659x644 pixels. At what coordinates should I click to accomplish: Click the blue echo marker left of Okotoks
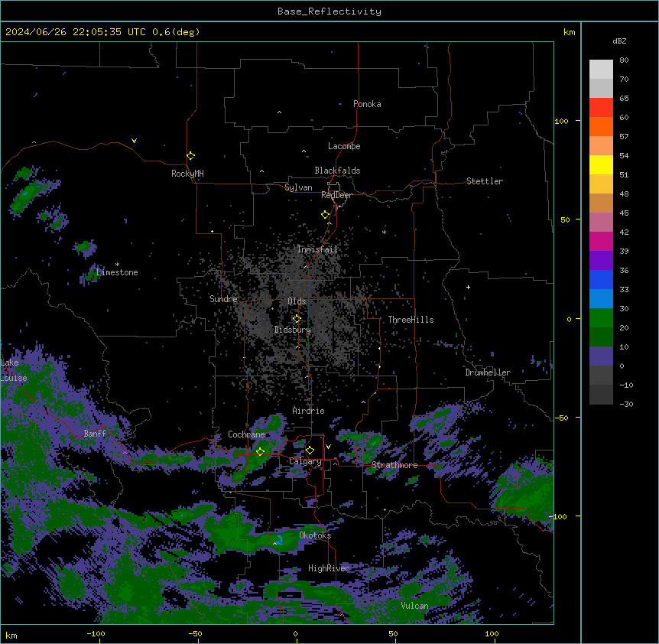click(280, 539)
